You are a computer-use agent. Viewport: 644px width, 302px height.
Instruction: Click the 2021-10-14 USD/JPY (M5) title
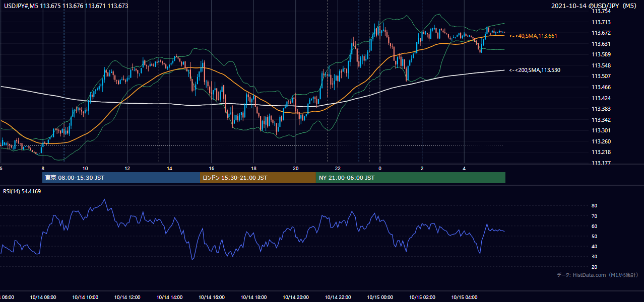pyautogui.click(x=595, y=6)
